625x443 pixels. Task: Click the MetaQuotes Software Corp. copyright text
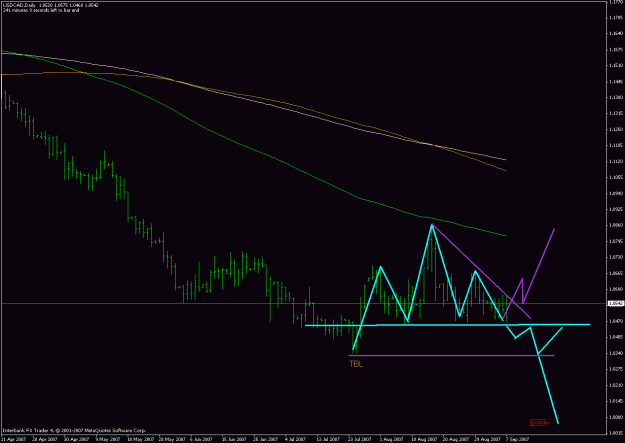(x=75, y=431)
